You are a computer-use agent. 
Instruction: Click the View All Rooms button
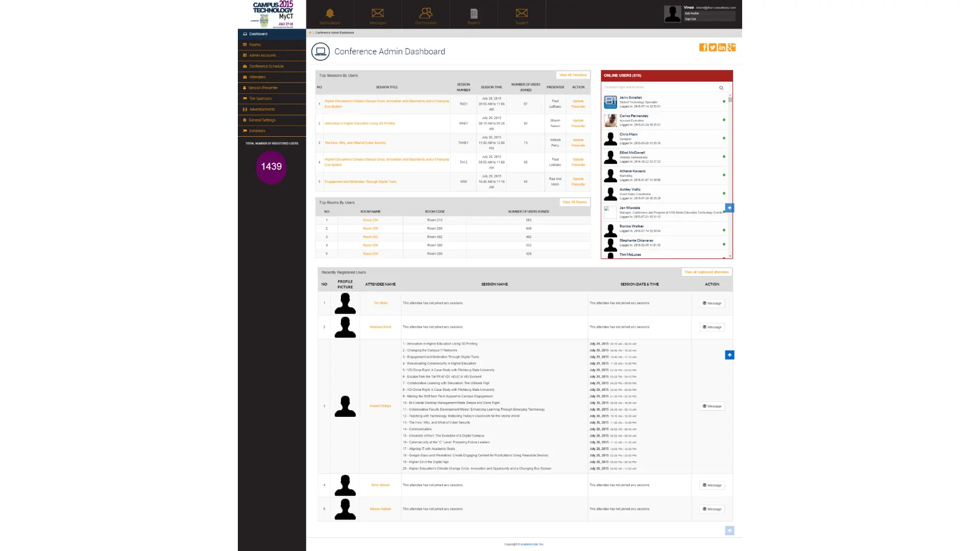[574, 202]
